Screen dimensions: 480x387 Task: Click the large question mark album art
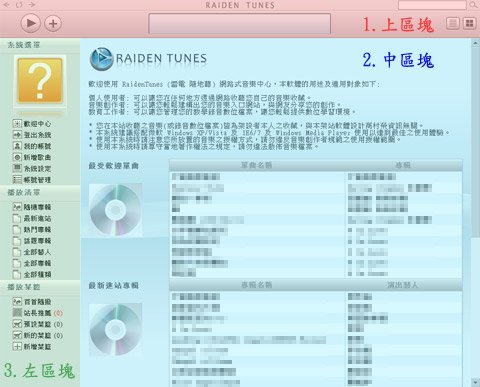[x=40, y=81]
